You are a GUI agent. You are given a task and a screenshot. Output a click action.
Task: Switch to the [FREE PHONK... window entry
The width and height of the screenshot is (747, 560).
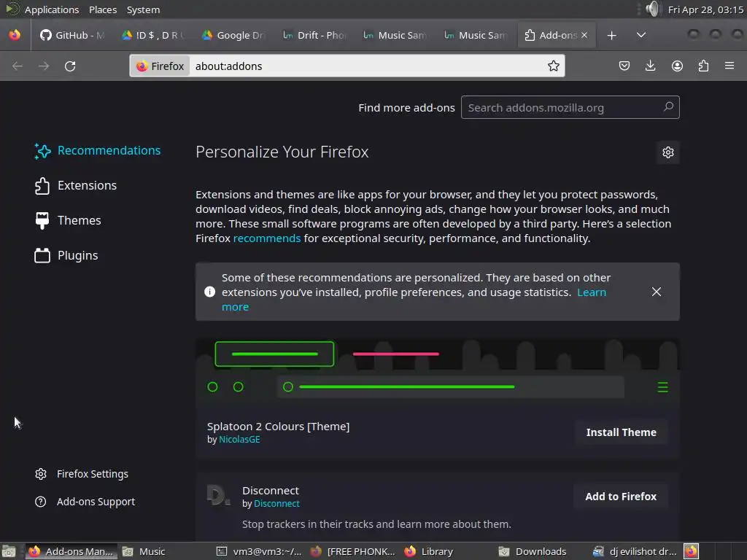(x=353, y=551)
